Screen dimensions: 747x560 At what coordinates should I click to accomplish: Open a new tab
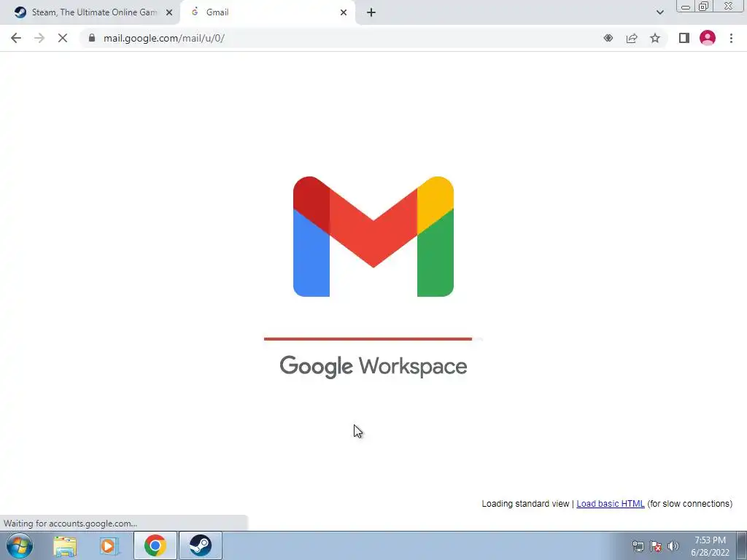371,12
